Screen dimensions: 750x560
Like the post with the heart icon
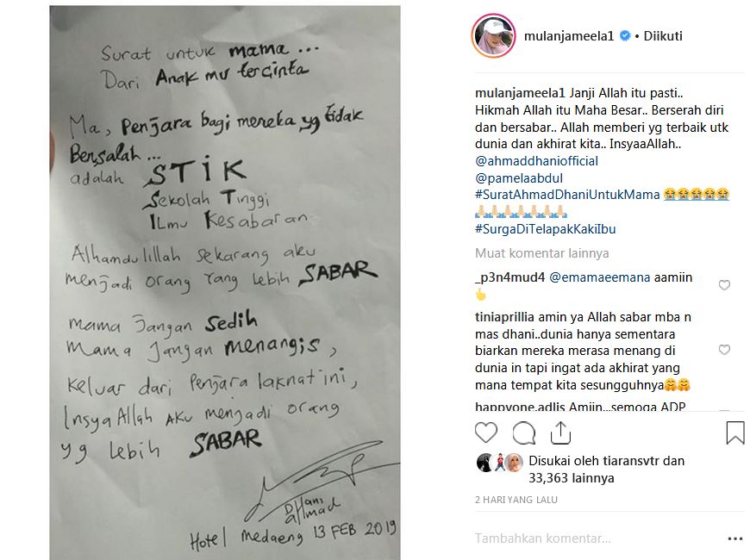click(x=486, y=432)
